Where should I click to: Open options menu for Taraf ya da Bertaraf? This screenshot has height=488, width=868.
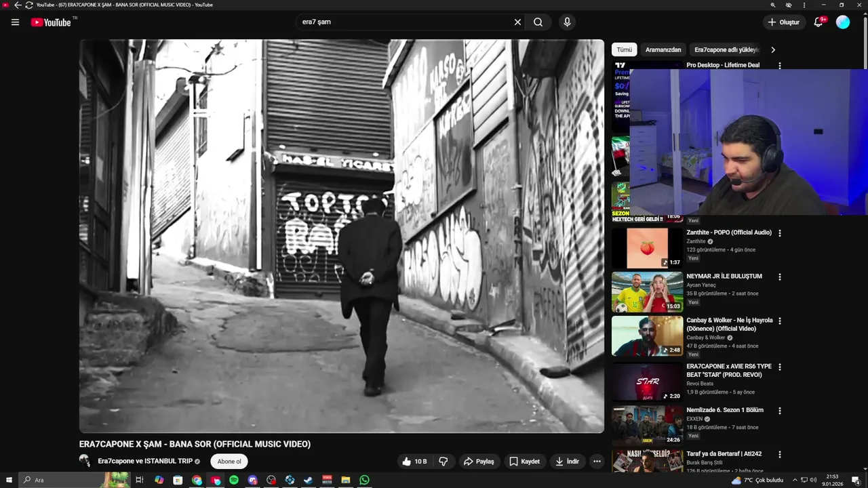click(x=780, y=454)
